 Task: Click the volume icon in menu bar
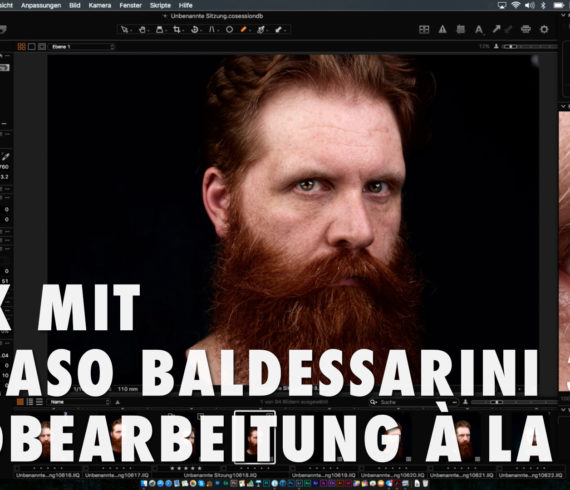click(x=530, y=5)
